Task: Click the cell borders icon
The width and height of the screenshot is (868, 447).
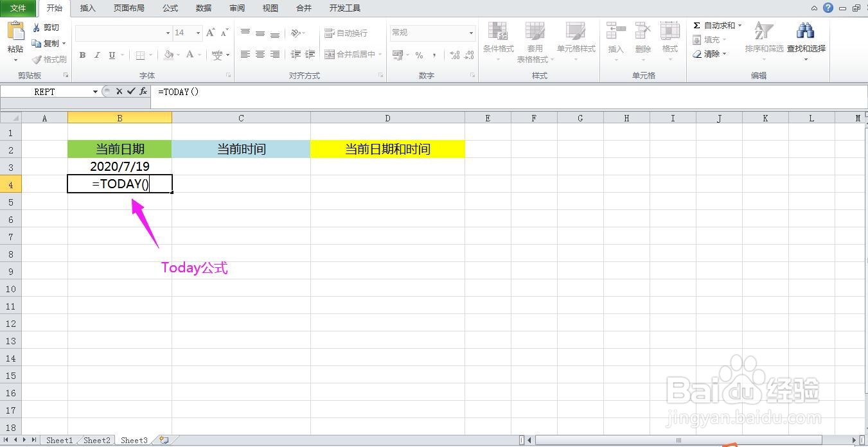Action: click(x=140, y=55)
